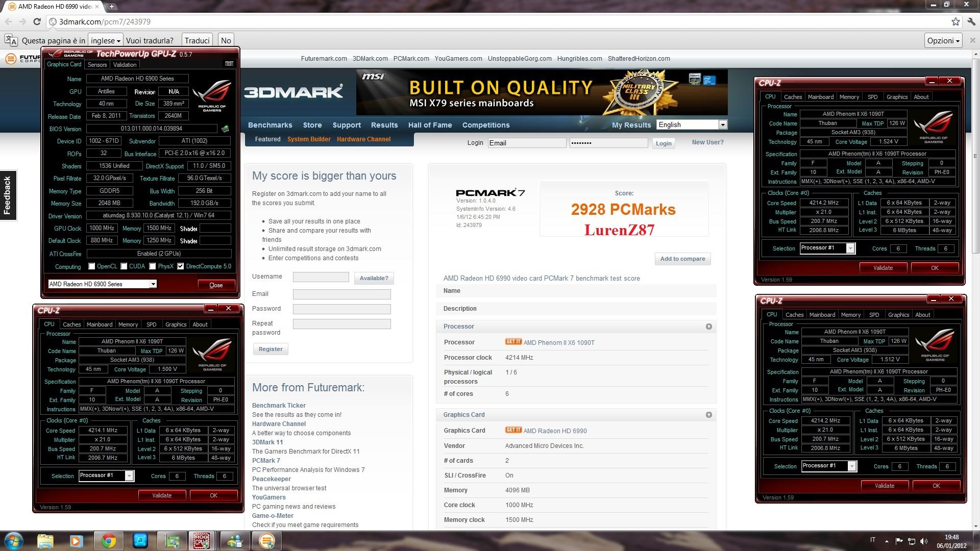Open Processor #1 dropdown in top-right CPU-Z
The width and height of the screenshot is (980, 551).
click(827, 248)
